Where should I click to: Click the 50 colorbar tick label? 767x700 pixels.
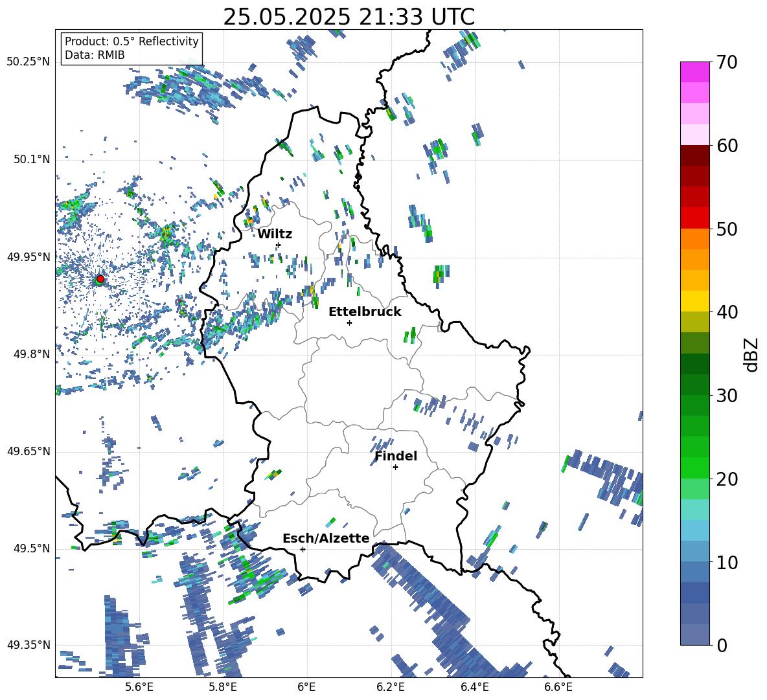tap(727, 229)
